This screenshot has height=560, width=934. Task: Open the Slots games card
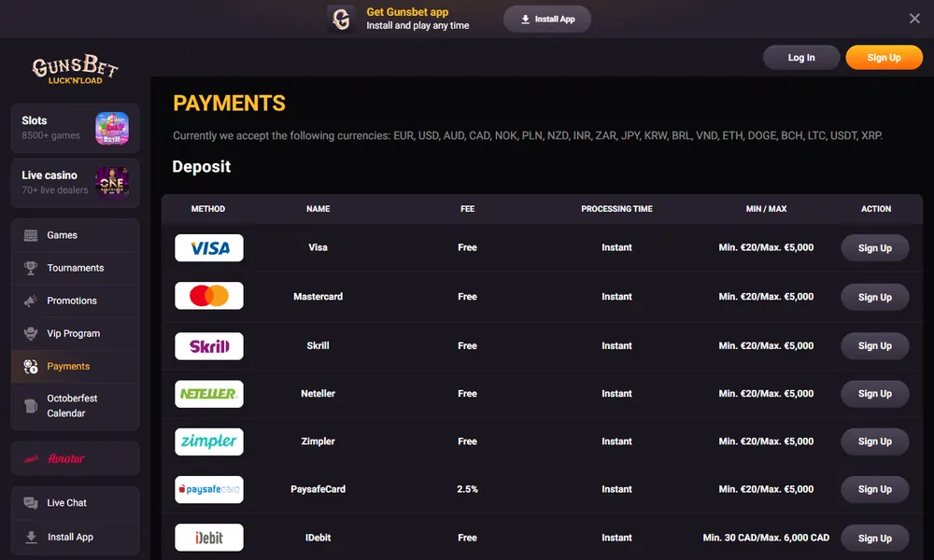[x=75, y=128]
